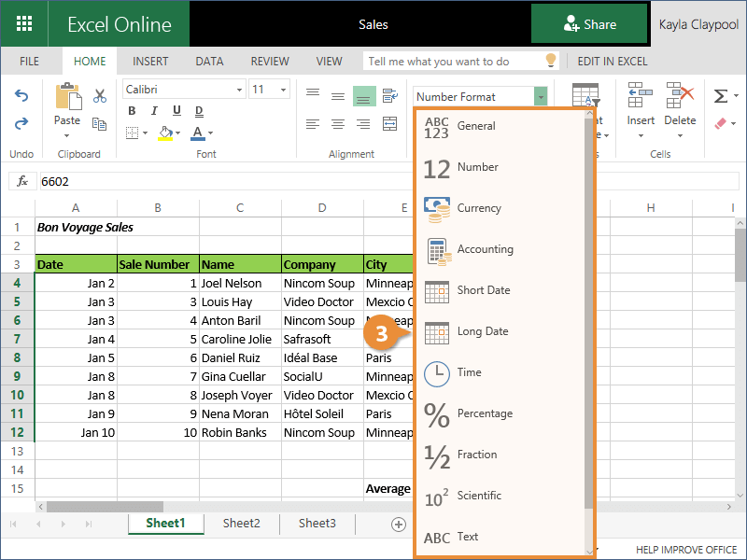Click the AutoSum sigma icon
Screen dimensions: 747x560
pyautogui.click(x=720, y=96)
